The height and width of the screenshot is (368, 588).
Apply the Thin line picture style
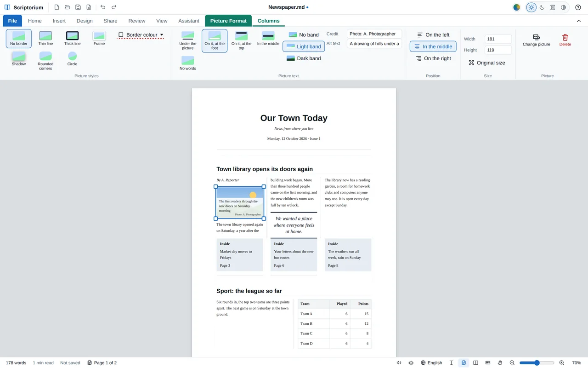45,39
